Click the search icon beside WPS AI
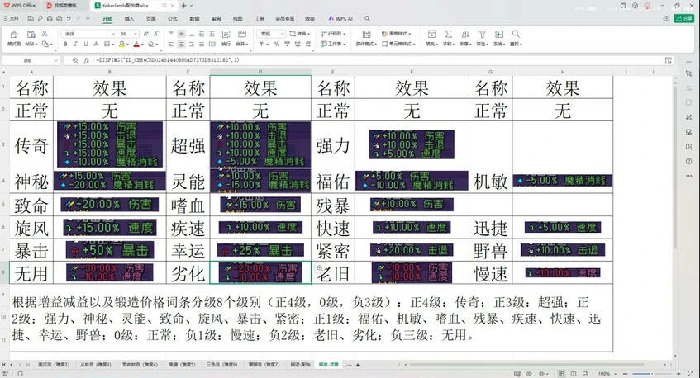Screen dimensions: 700x378 click(x=367, y=19)
